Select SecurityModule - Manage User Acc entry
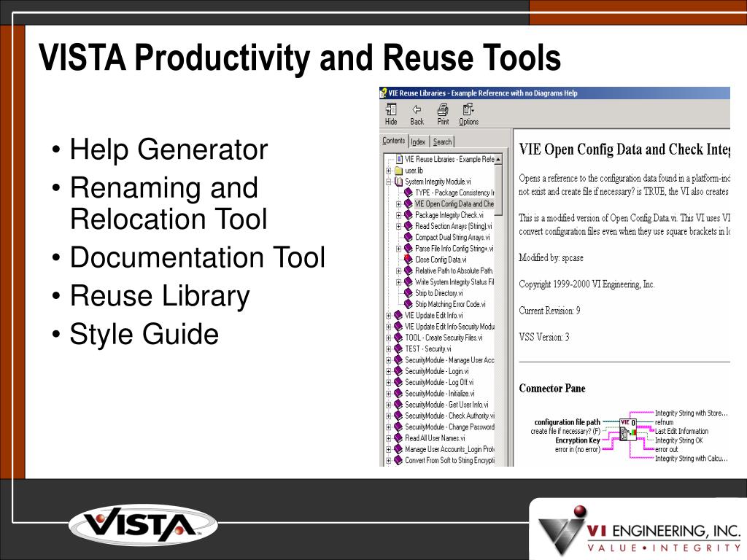 (449, 360)
